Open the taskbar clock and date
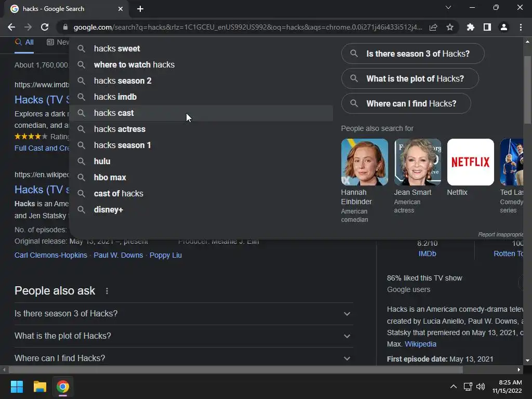The width and height of the screenshot is (532, 399). [507, 387]
